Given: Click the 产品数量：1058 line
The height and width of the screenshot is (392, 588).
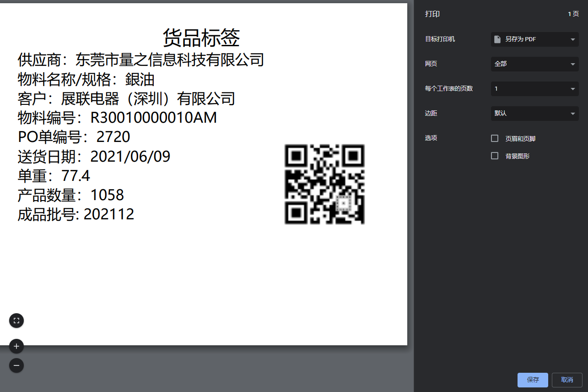Looking at the screenshot, I should (71, 196).
